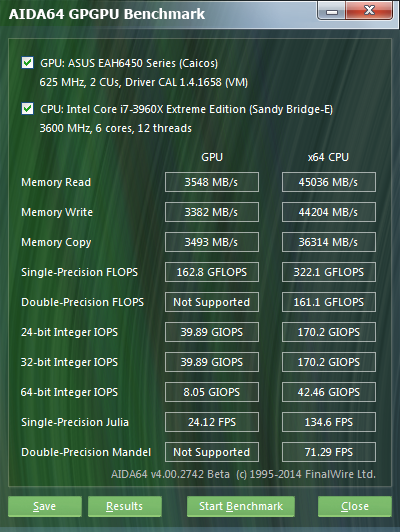Start Benchmark run

point(241,507)
